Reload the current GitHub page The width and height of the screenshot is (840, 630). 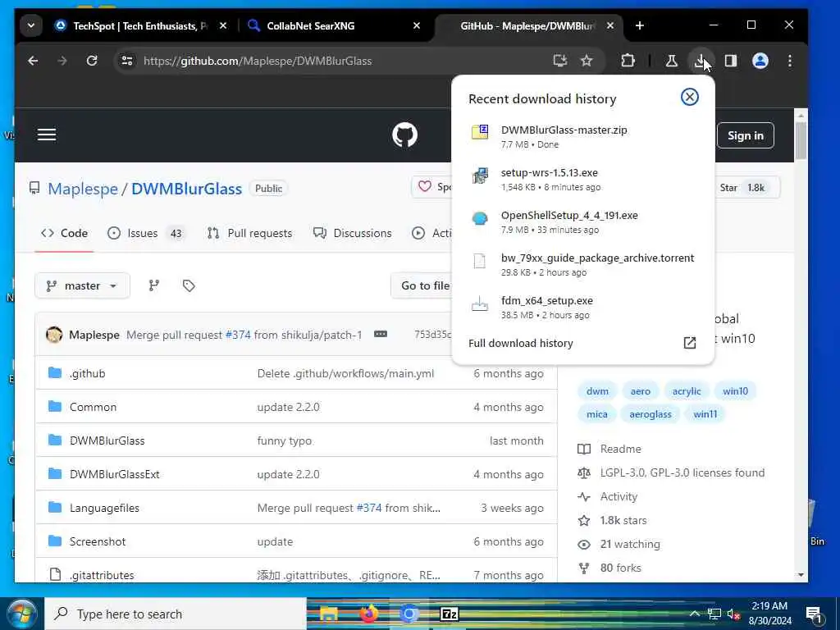[x=92, y=61]
